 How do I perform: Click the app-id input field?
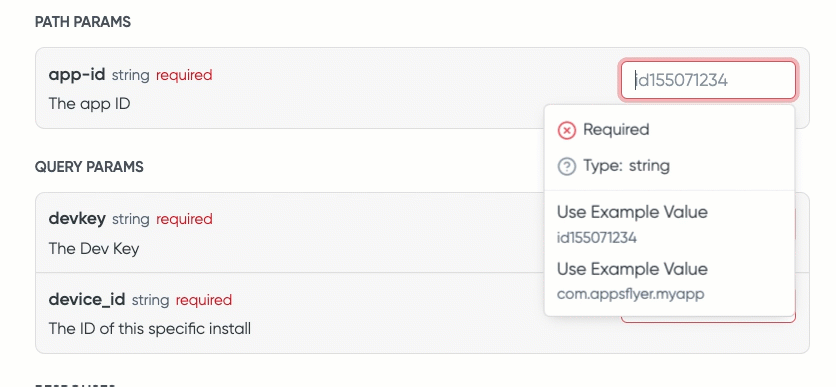pos(708,80)
